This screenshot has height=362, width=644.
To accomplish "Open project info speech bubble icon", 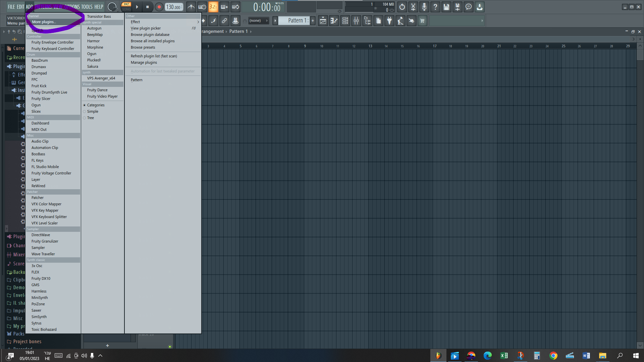I will (x=469, y=7).
